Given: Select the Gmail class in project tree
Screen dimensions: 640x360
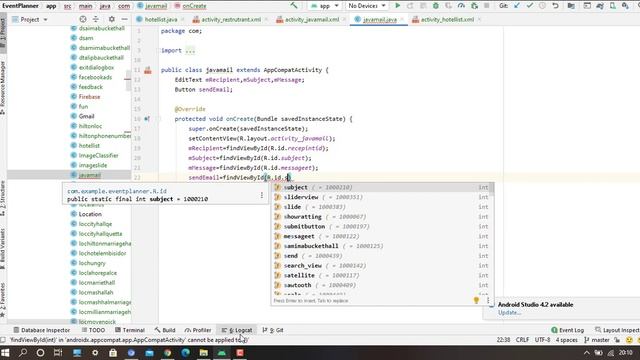Looking at the screenshot, I should pos(87,116).
